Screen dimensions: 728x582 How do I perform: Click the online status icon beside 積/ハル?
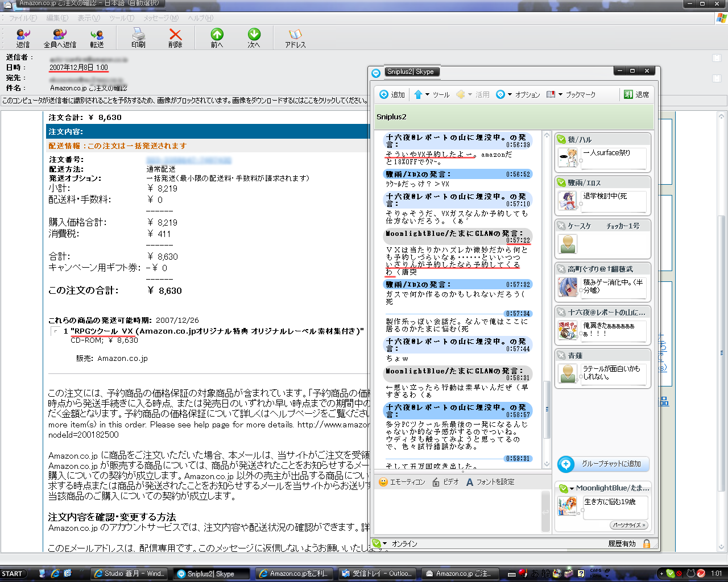coord(561,139)
